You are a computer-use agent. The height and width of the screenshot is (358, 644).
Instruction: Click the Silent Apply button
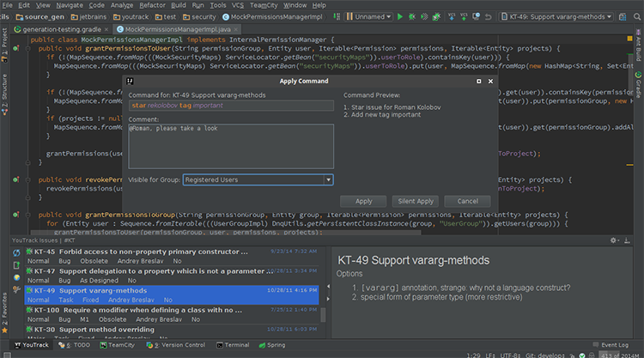416,201
